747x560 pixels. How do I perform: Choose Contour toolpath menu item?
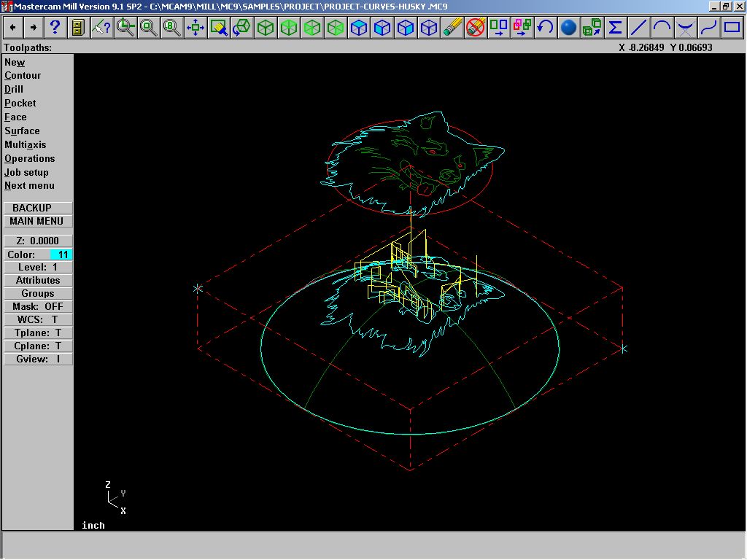[x=23, y=76]
